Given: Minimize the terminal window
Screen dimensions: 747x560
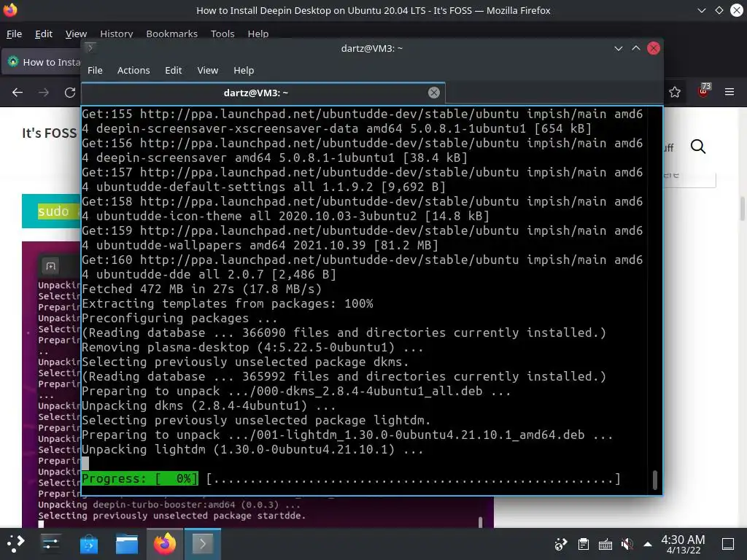Looking at the screenshot, I should [x=619, y=48].
